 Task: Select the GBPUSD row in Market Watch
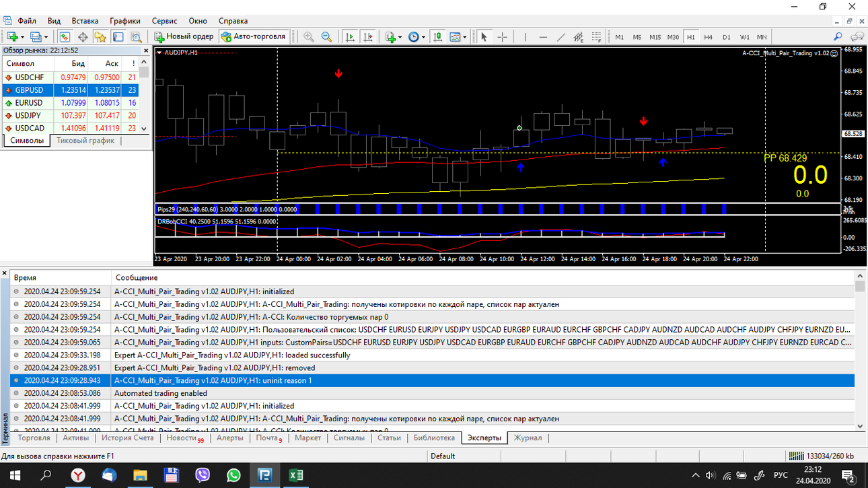pos(74,90)
